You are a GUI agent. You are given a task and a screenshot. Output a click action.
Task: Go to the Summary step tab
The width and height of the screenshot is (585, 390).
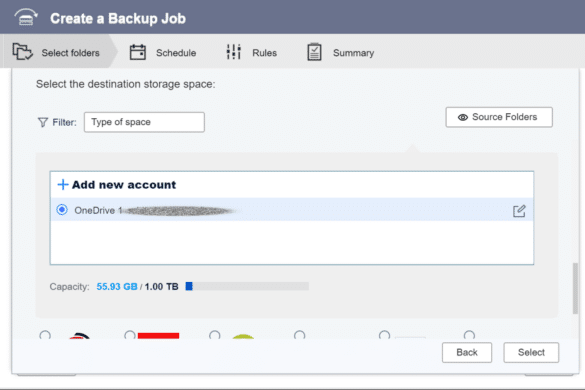tap(340, 53)
